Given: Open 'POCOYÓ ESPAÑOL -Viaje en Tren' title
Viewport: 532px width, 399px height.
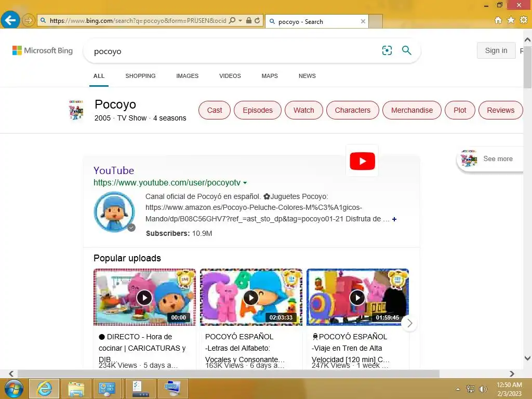Looking at the screenshot, I should [351, 348].
